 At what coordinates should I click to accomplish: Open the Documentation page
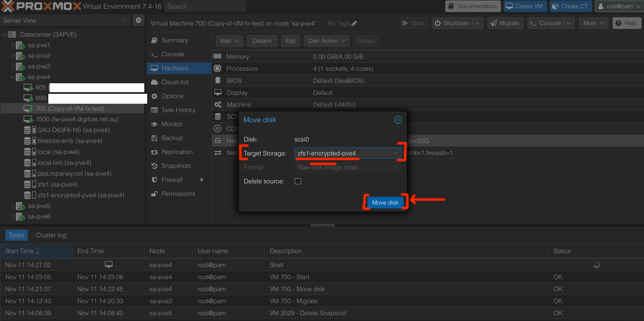coord(473,6)
